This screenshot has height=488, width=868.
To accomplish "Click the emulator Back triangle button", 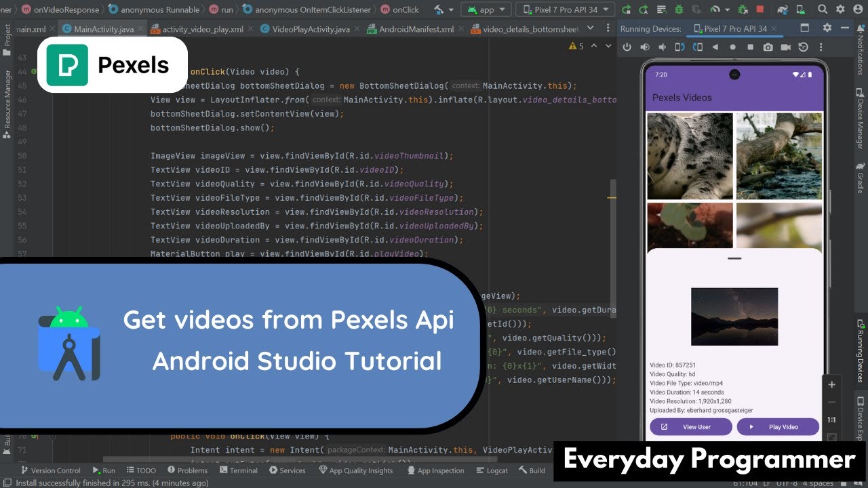I will click(x=715, y=47).
